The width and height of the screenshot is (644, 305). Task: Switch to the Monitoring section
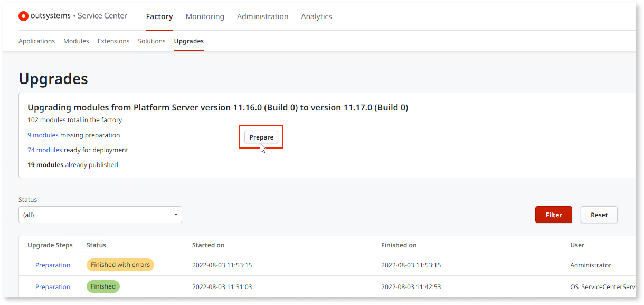pyautogui.click(x=205, y=16)
